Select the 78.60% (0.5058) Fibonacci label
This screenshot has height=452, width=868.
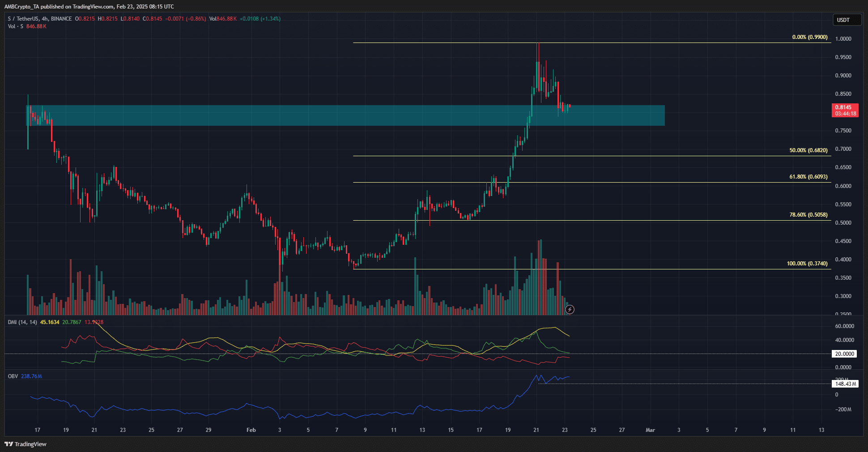point(808,215)
